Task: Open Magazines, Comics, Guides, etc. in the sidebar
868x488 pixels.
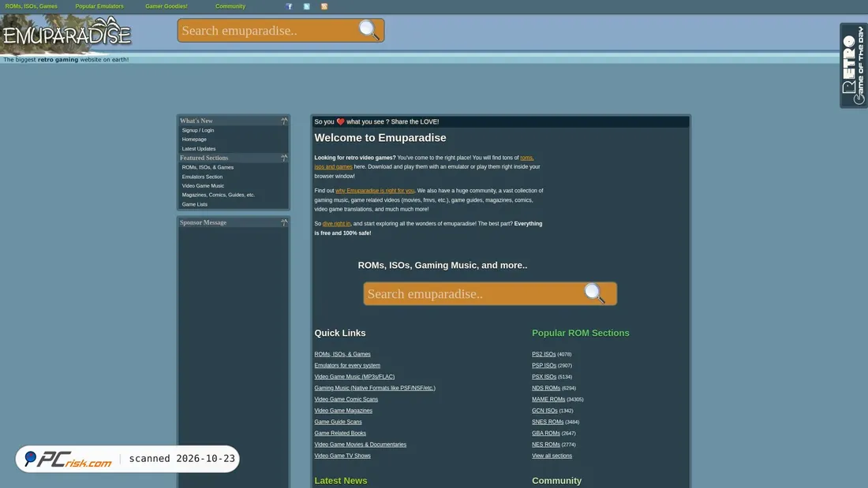Action: point(219,195)
